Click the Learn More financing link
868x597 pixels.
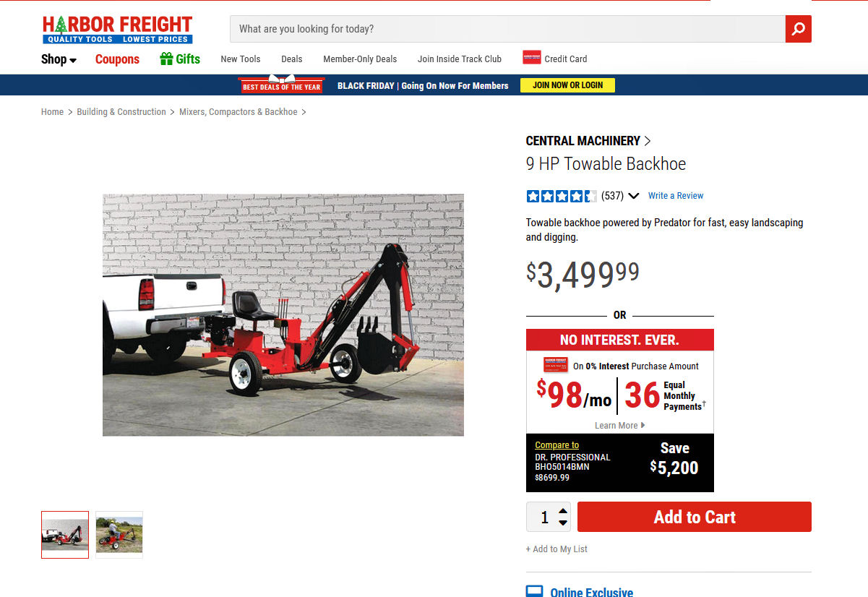(x=619, y=426)
